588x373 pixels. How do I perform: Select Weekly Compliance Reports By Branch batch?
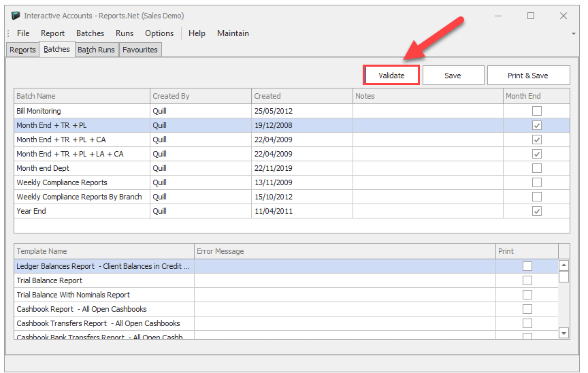(x=292, y=197)
